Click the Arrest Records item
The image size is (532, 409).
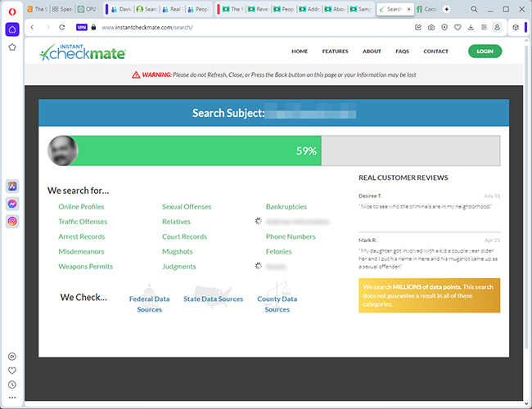pos(81,236)
